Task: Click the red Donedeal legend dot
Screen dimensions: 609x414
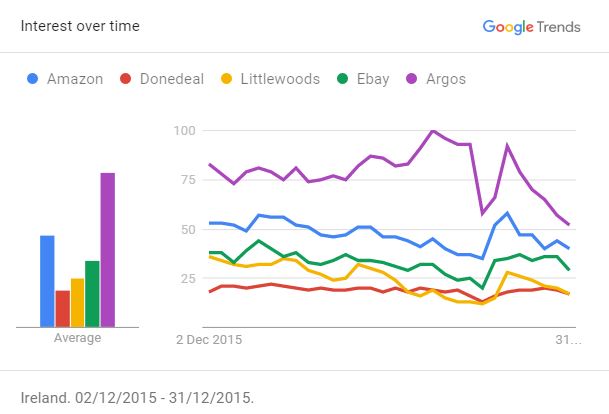Action: (x=126, y=79)
